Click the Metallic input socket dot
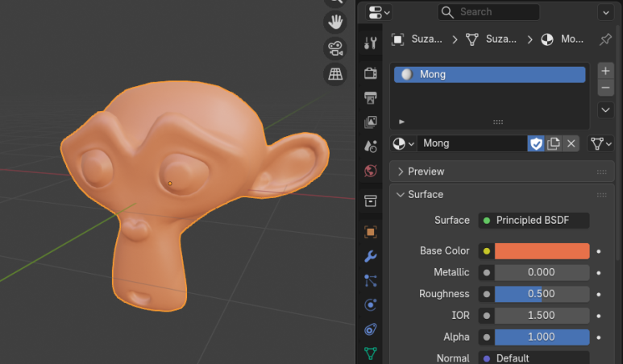Viewport: 623px width, 364px height. click(x=487, y=273)
